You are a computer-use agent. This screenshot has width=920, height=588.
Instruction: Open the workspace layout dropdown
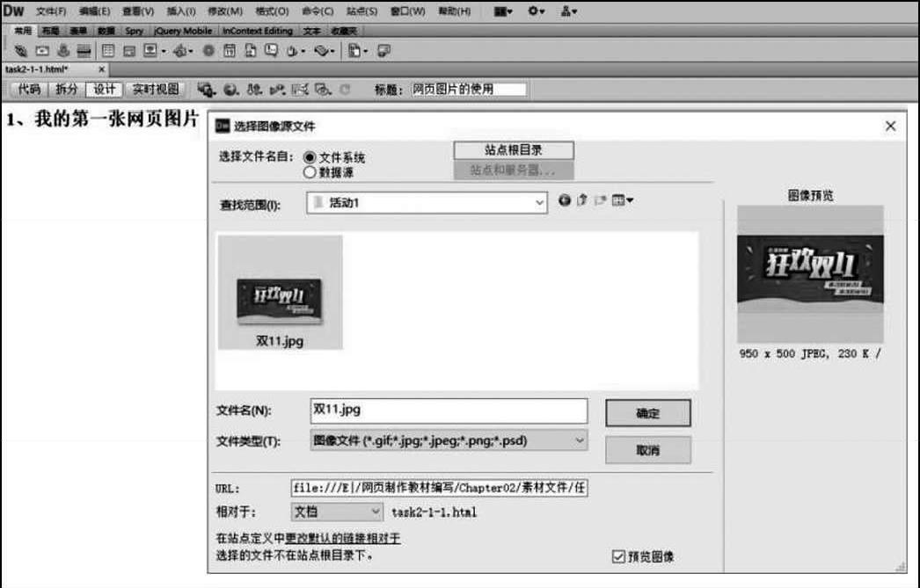point(503,11)
